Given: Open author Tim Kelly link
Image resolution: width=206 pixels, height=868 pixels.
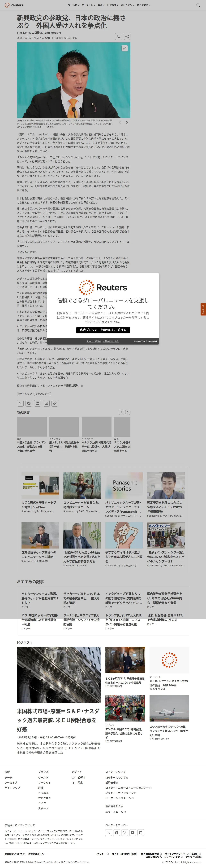Looking at the screenshot, I should [x=23, y=33].
